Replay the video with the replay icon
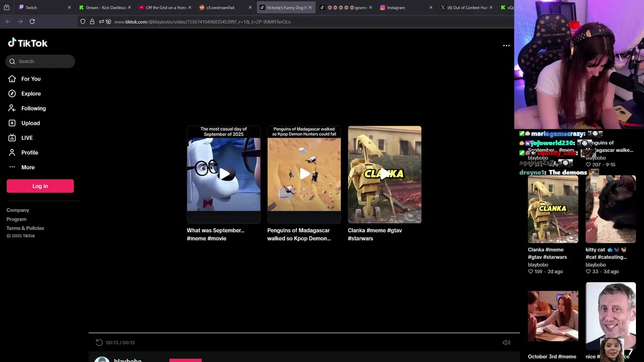644x362 pixels. coord(99,342)
